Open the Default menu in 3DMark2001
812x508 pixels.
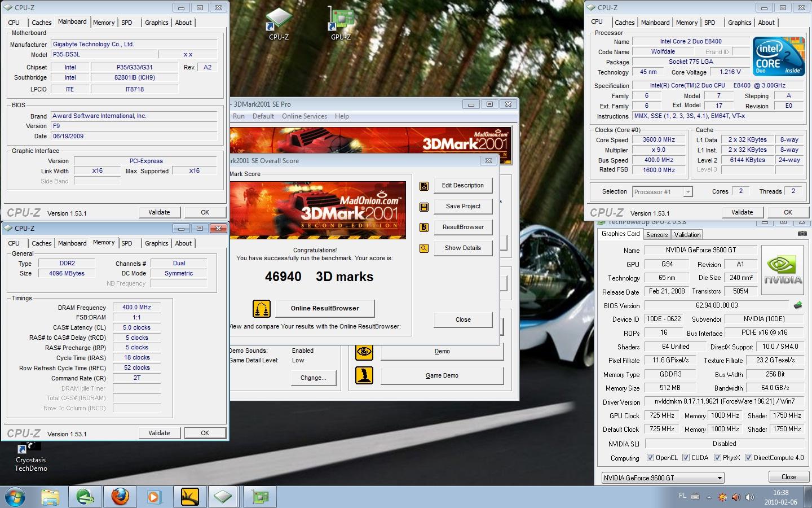(263, 116)
